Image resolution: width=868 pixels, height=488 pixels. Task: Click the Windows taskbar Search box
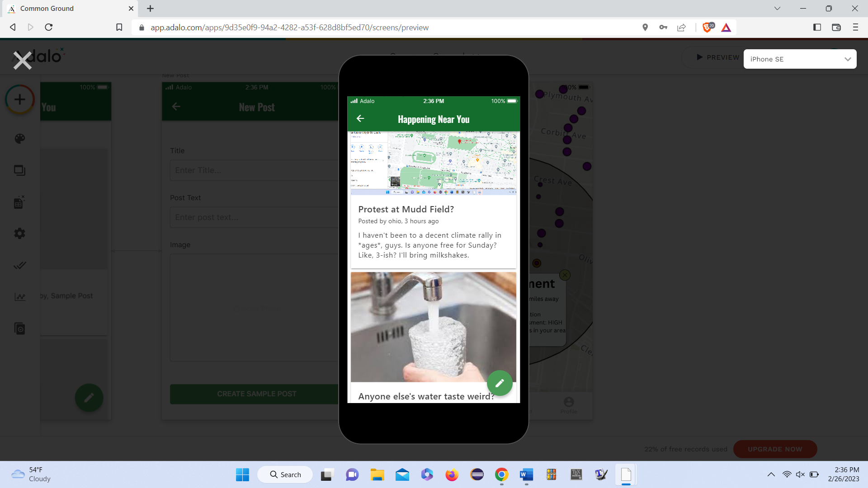(285, 474)
